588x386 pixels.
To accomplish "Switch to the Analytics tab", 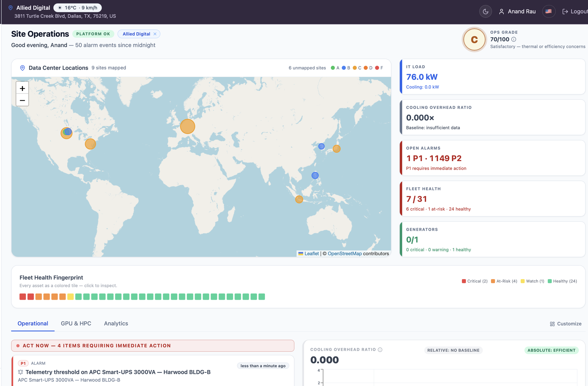I will [116, 324].
